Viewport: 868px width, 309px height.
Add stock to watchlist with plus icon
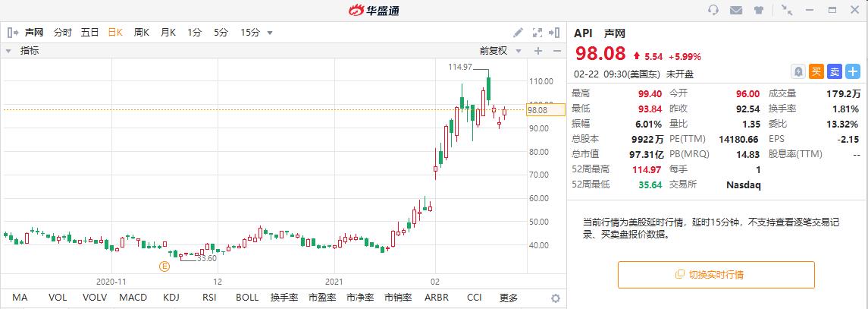pos(853,71)
